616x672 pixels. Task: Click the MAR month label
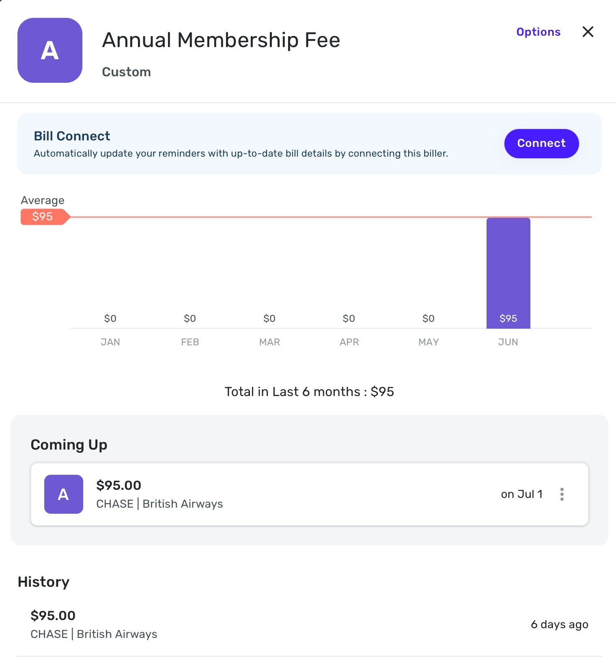tap(269, 342)
